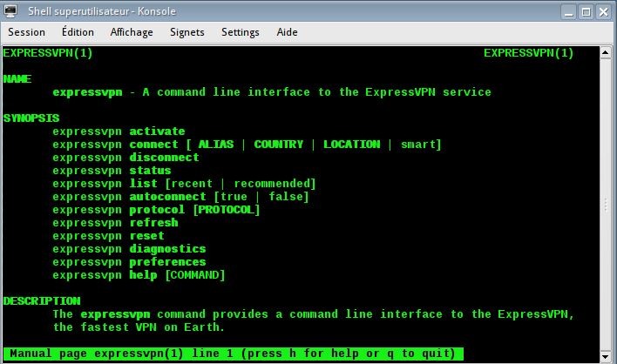Click the '[true' option text

pos(231,197)
